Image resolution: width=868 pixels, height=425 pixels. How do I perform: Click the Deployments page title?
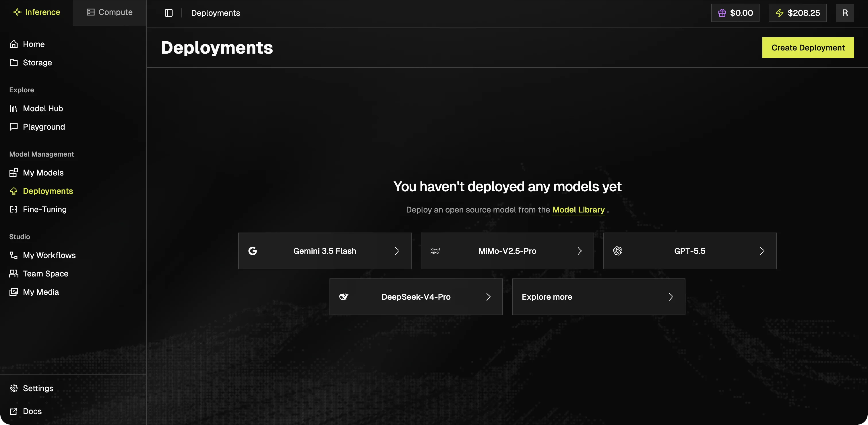coord(217,48)
